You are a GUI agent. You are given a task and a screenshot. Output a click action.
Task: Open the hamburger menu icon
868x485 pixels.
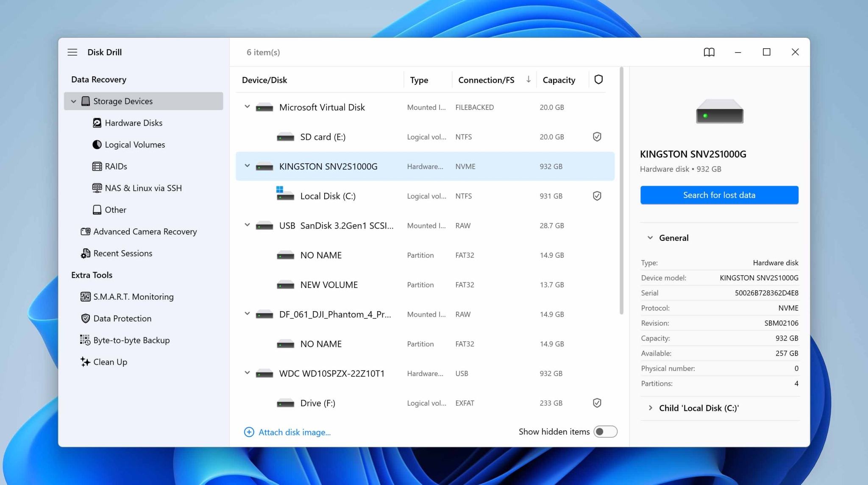coord(72,52)
